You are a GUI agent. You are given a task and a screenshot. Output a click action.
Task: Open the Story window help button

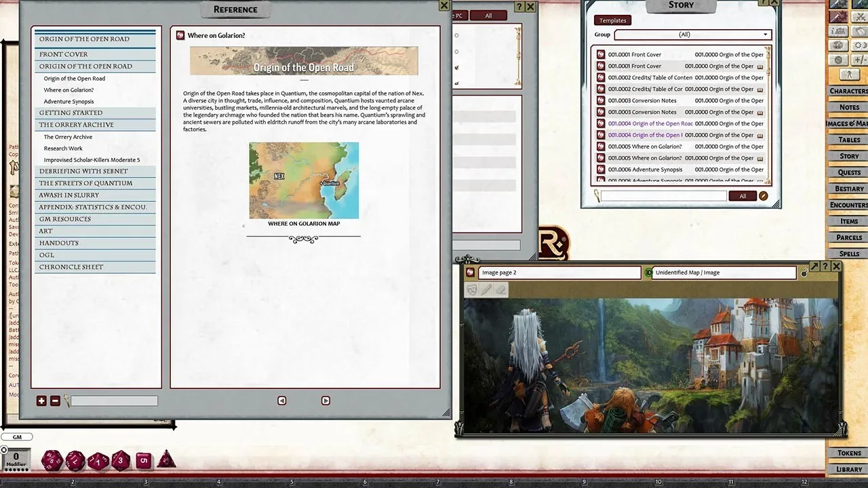[765, 1]
